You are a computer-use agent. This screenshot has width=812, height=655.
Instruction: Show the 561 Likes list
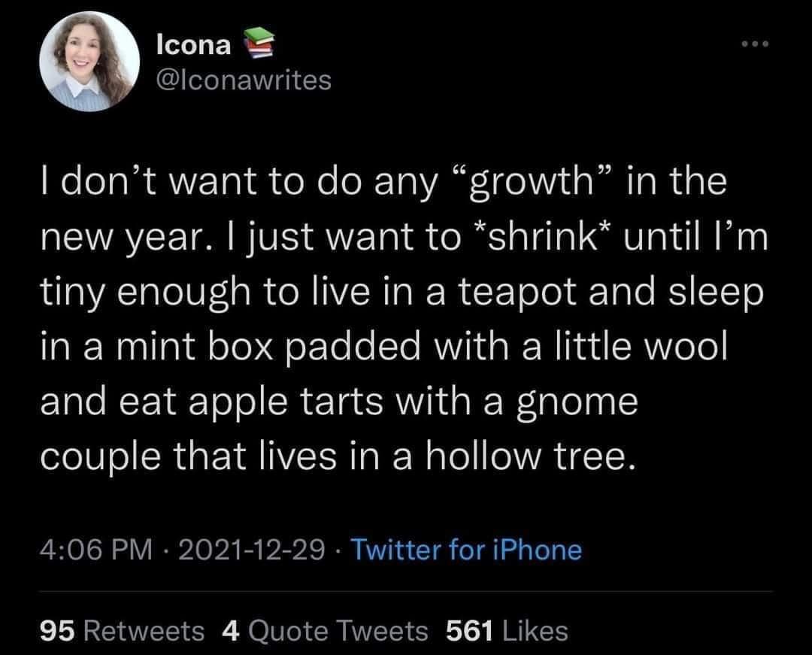(507, 630)
